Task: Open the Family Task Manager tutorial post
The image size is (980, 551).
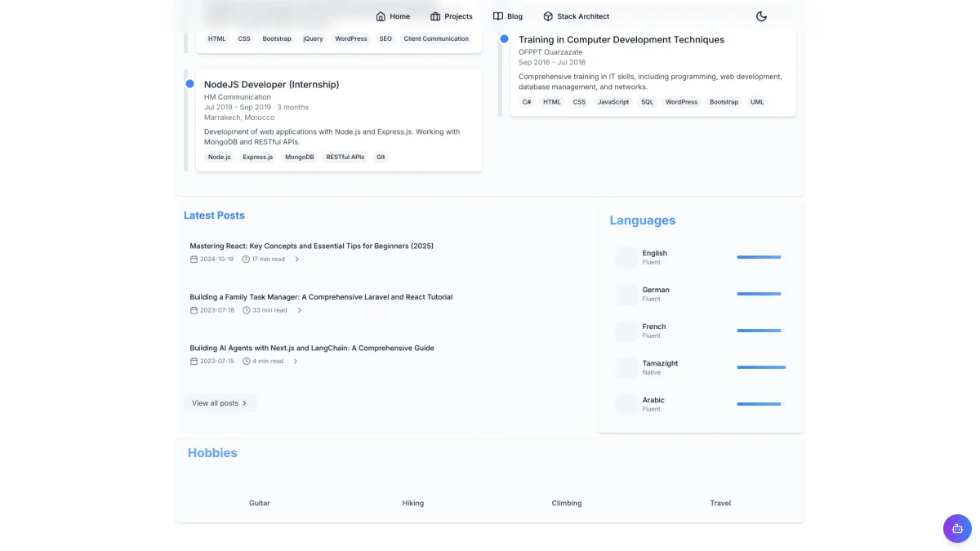Action: point(321,297)
